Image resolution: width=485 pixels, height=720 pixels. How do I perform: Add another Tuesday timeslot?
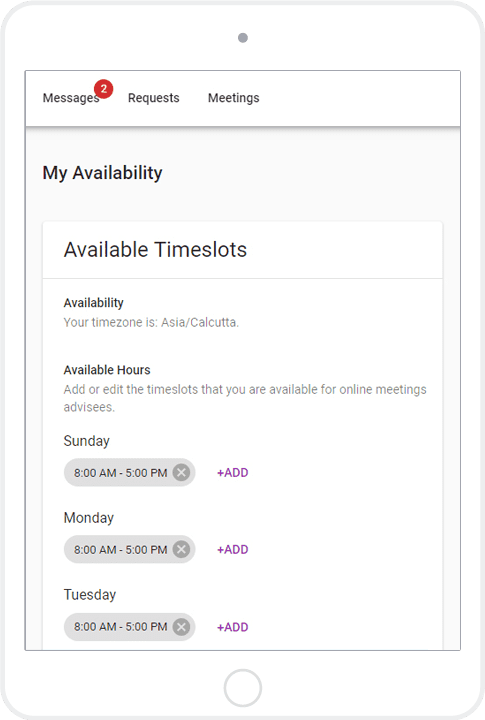click(232, 627)
